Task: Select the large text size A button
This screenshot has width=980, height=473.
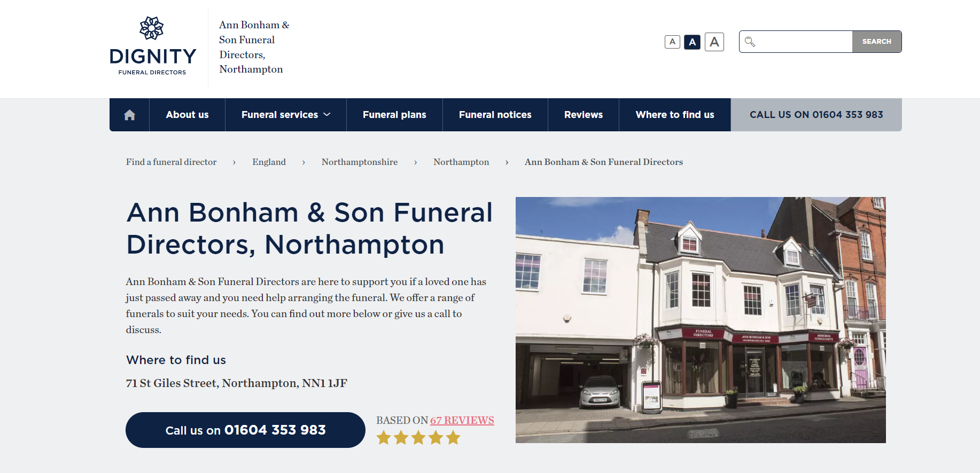Action: [x=714, y=42]
